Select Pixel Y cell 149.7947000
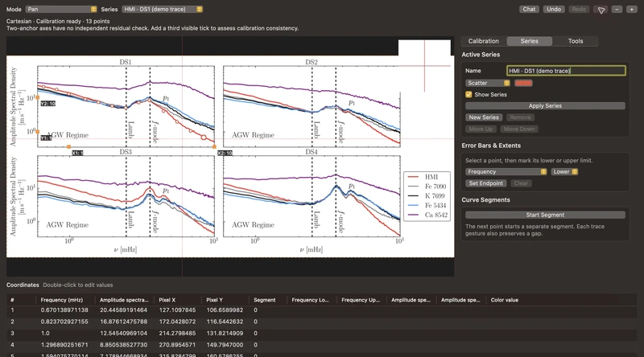Screen dimensions: 644x357 [225, 345]
